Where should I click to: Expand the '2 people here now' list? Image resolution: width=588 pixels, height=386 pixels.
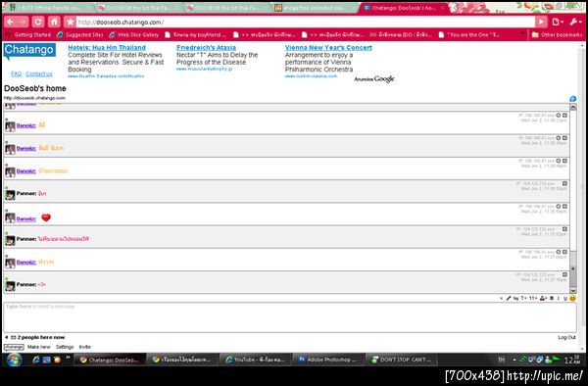point(34,337)
